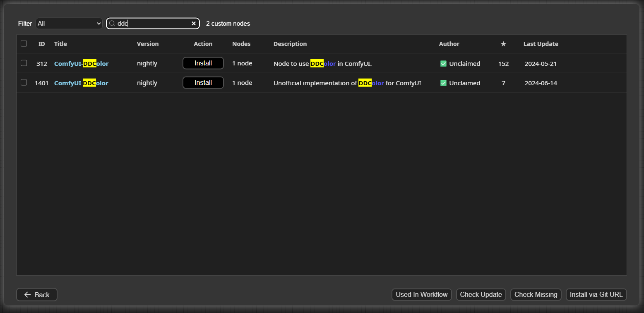644x313 pixels.
Task: Toggle the select-all checkbox in header
Action: click(24, 43)
